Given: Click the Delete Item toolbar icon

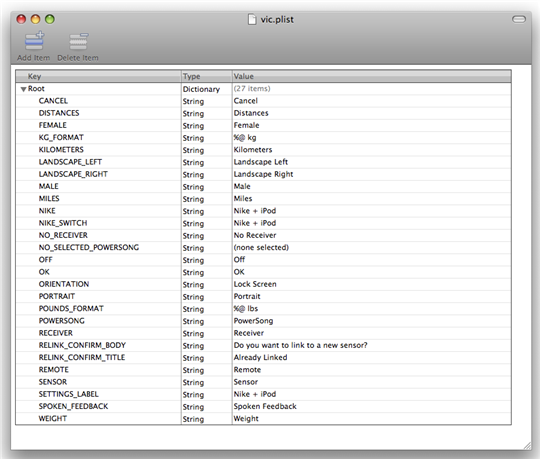Looking at the screenshot, I should 79,41.
